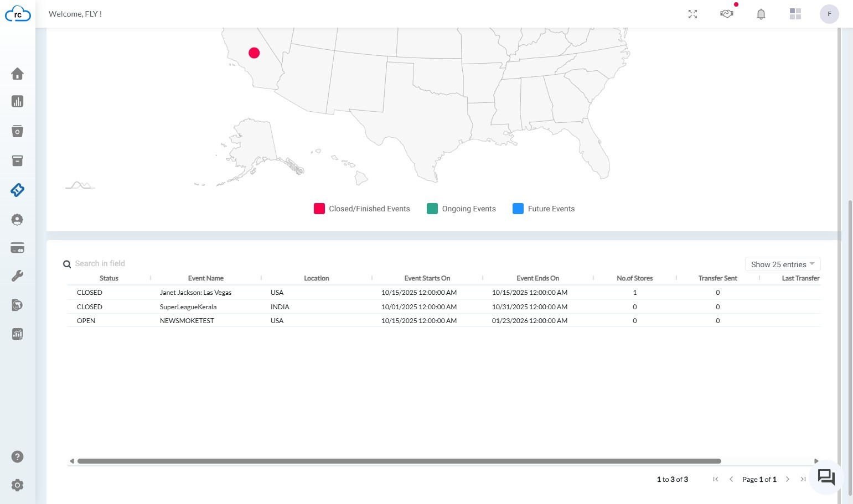
Task: Click the Search in field input
Action: (100, 263)
